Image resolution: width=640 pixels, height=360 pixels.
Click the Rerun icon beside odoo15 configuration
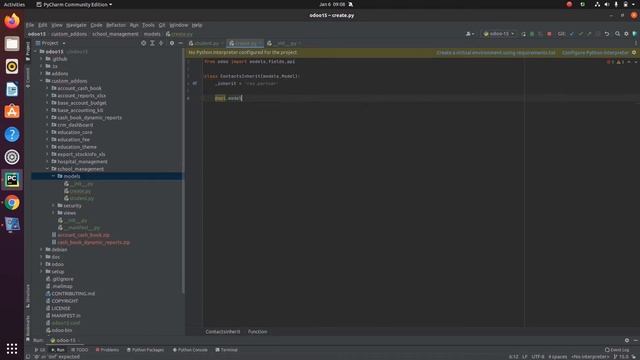pos(523,34)
